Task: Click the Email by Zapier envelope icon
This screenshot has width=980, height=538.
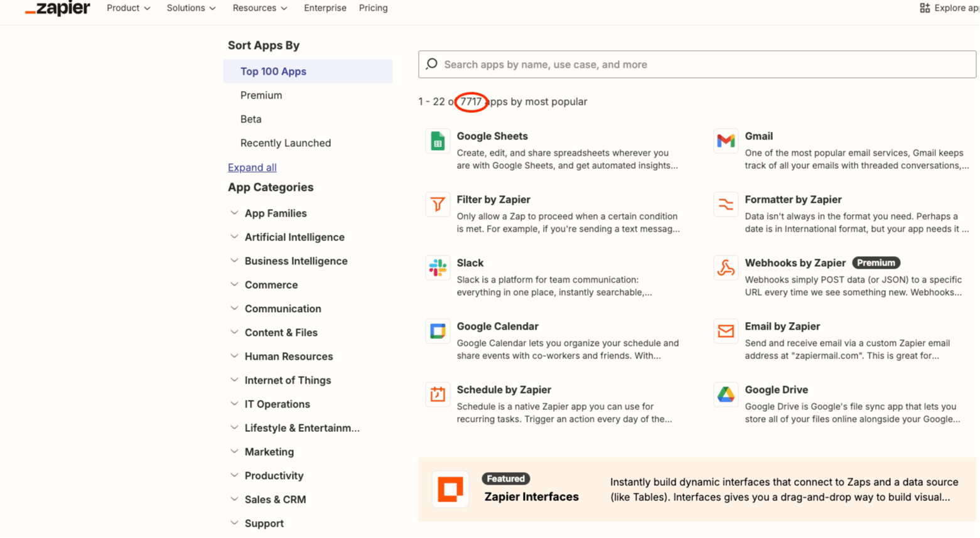Action: pos(726,331)
